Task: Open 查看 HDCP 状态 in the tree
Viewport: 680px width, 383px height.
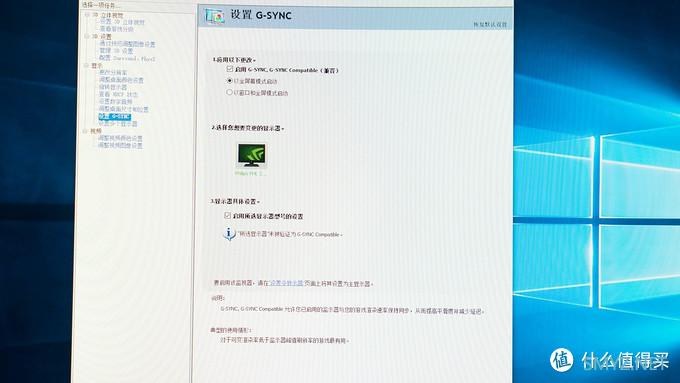Action: [118, 94]
